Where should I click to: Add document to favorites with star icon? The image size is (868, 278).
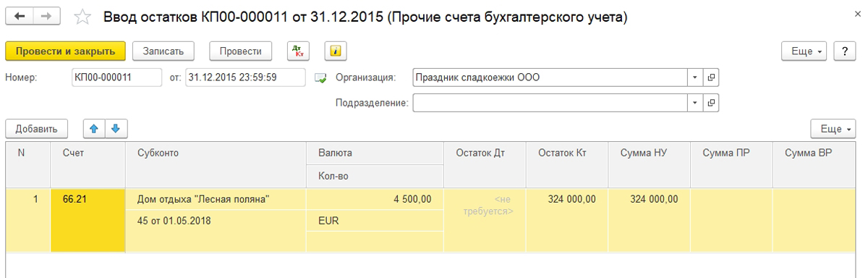[83, 17]
